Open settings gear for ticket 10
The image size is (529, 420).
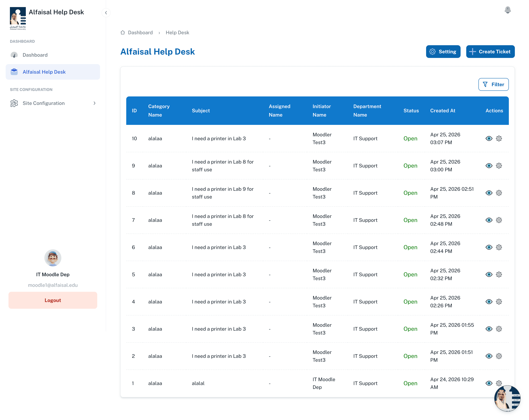pyautogui.click(x=499, y=138)
